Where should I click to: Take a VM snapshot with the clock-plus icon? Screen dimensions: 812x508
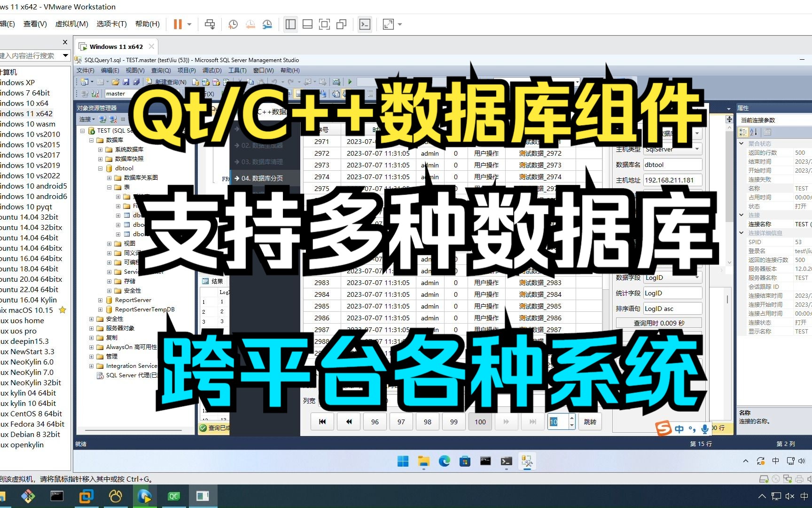click(x=233, y=24)
